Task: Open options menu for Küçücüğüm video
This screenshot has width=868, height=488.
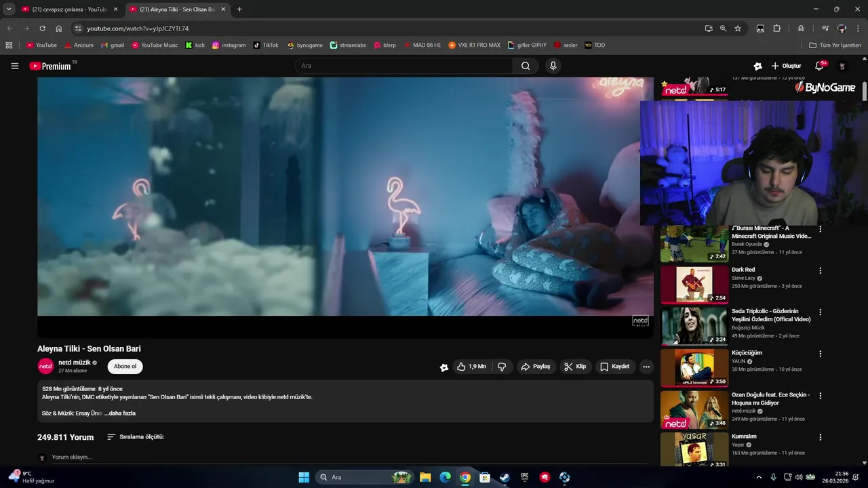Action: pyautogui.click(x=820, y=354)
